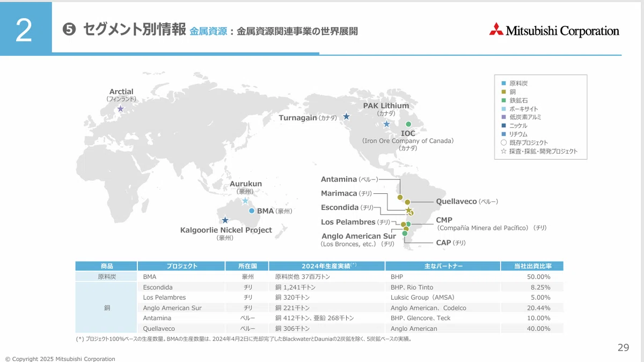Click the purple Arctial star marker in Finland
644x362 pixels.
coord(120,108)
